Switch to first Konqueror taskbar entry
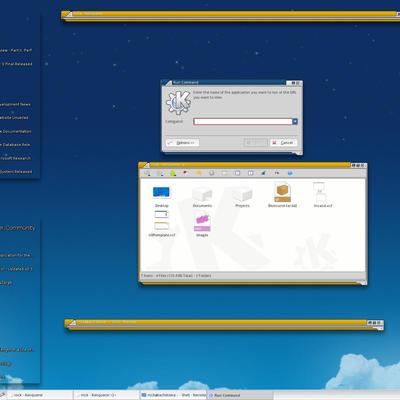Screen dimensions: 400x400 coord(39,395)
